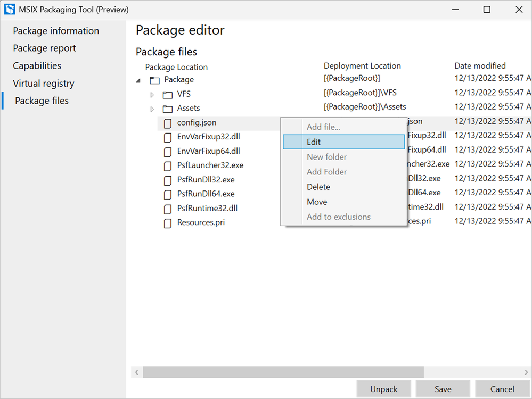This screenshot has width=532, height=399.
Task: Minimize the MSIX Packaging Tool window
Action: pyautogui.click(x=455, y=10)
